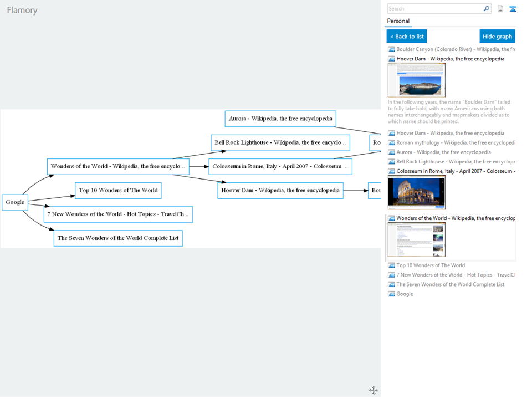Click into the Search field
Viewport: 532px width, 399px height.
[x=435, y=9]
